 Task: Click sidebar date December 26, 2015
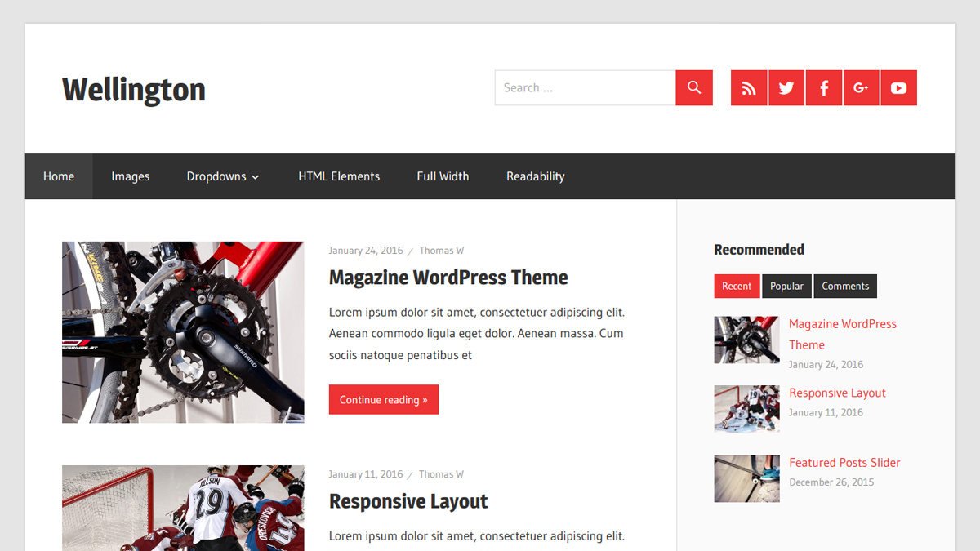click(831, 482)
